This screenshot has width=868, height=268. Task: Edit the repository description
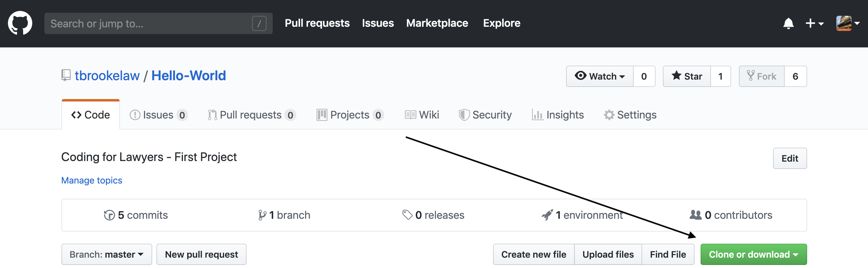789,158
